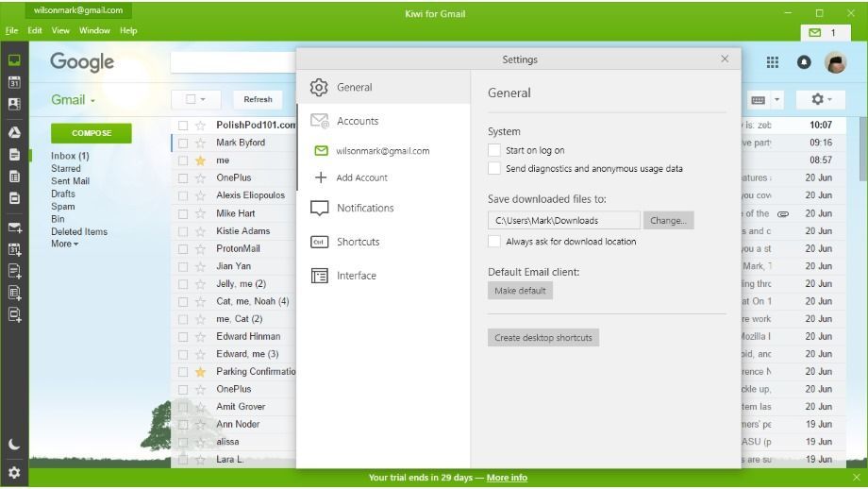This screenshot has height=489, width=868.
Task: Open Notifications settings section
Action: (x=384, y=208)
